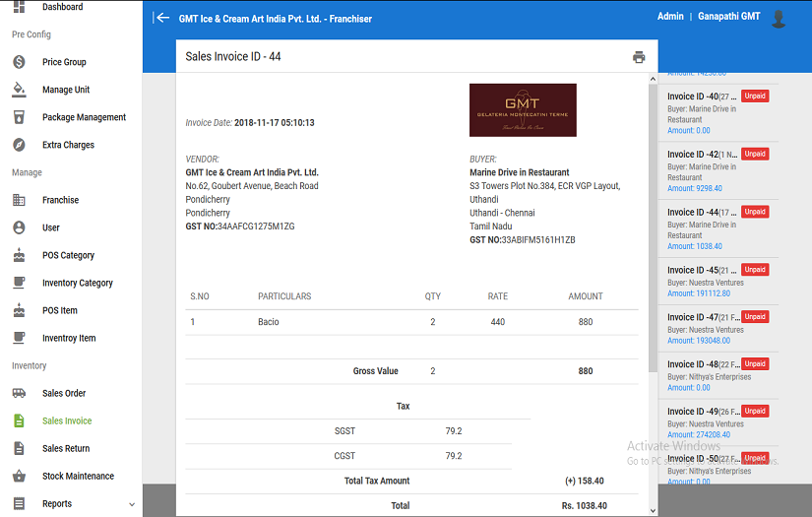Click the Sales Order truck icon
Screen dimensions: 812x517
(x=19, y=393)
